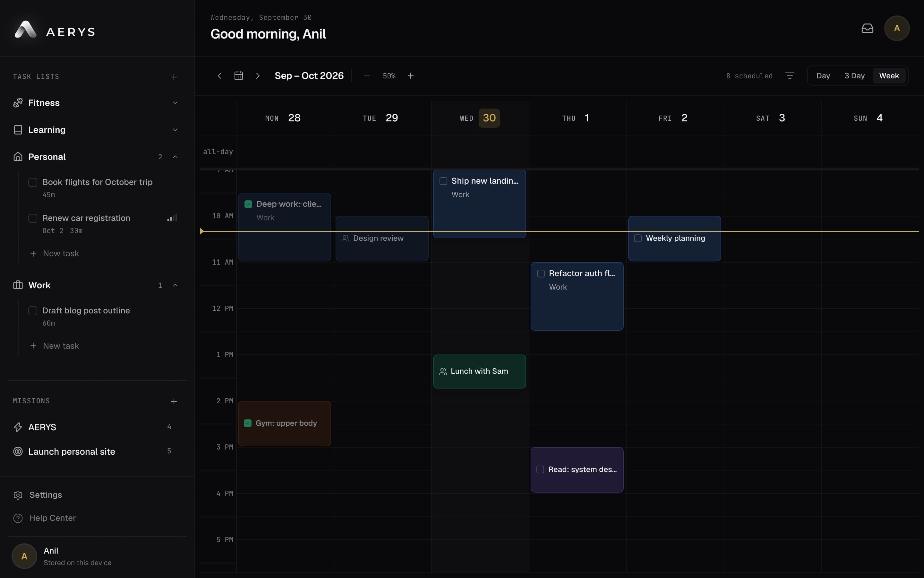Open Help Center question icon
The width and height of the screenshot is (924, 578).
(18, 518)
